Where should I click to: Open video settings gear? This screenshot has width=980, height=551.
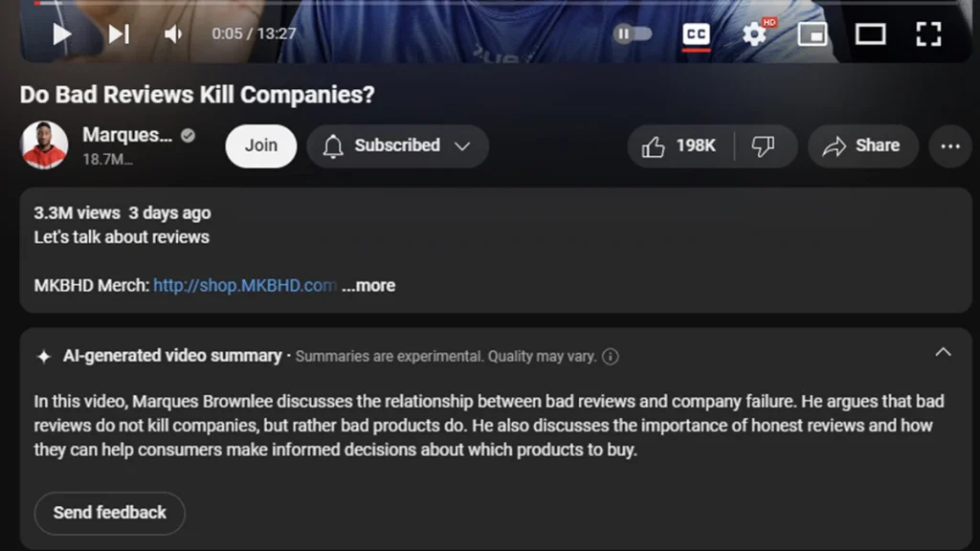[754, 33]
